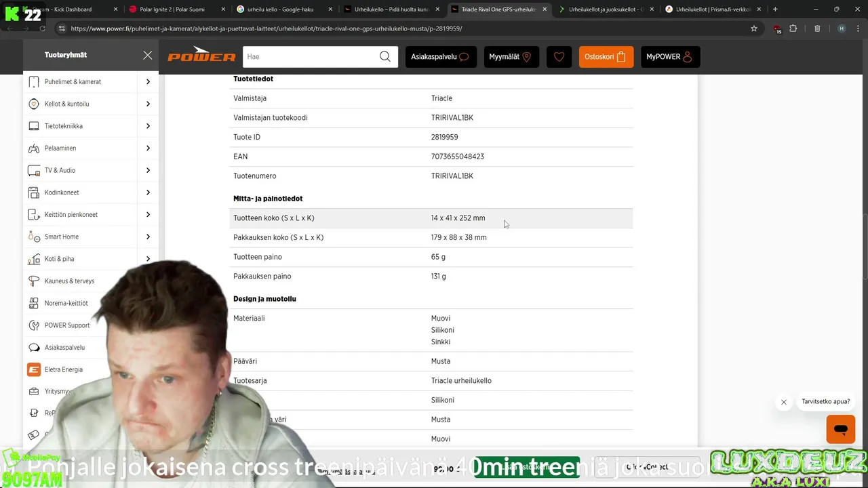868x488 pixels.
Task: Click the Smart Home icon
Action: click(34, 237)
